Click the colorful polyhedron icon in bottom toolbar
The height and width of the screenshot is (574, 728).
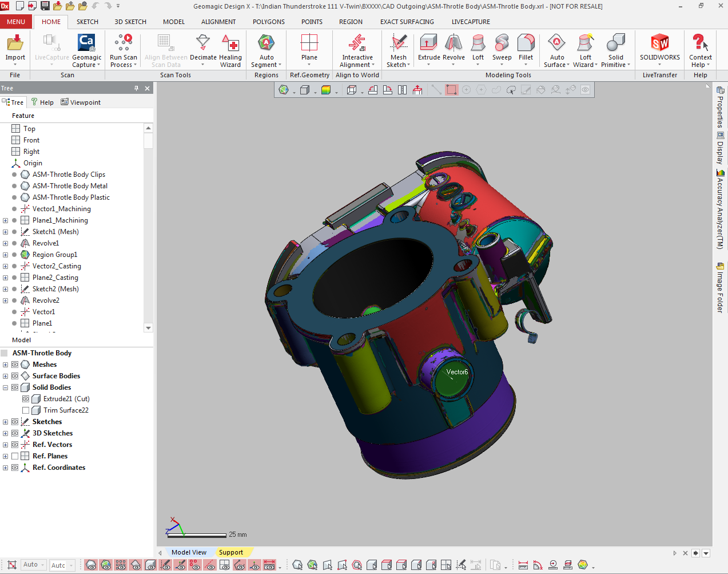pyautogui.click(x=583, y=565)
